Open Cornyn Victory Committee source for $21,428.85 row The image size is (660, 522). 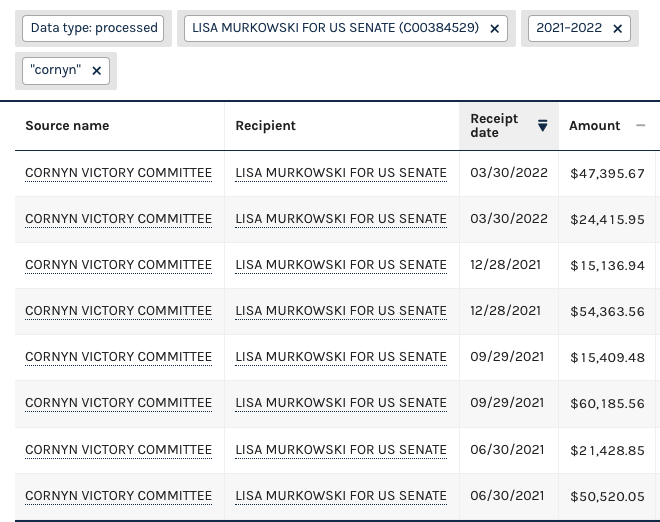coord(118,450)
